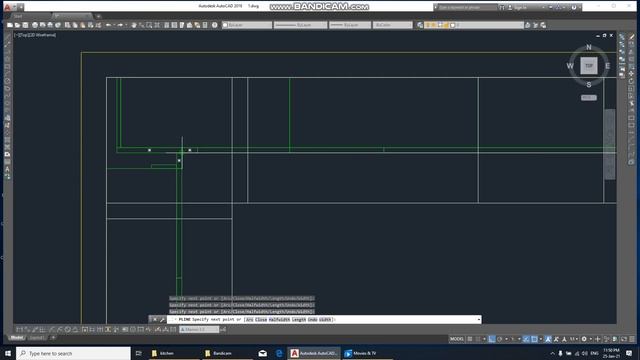Click Sign In in the title bar
Screen dimensions: 640x360
(520, 7)
